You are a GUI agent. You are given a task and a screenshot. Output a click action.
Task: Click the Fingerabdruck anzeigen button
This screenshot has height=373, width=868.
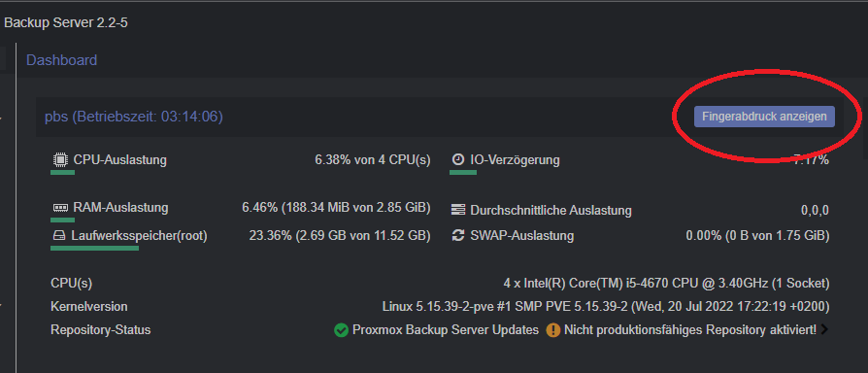pyautogui.click(x=764, y=117)
